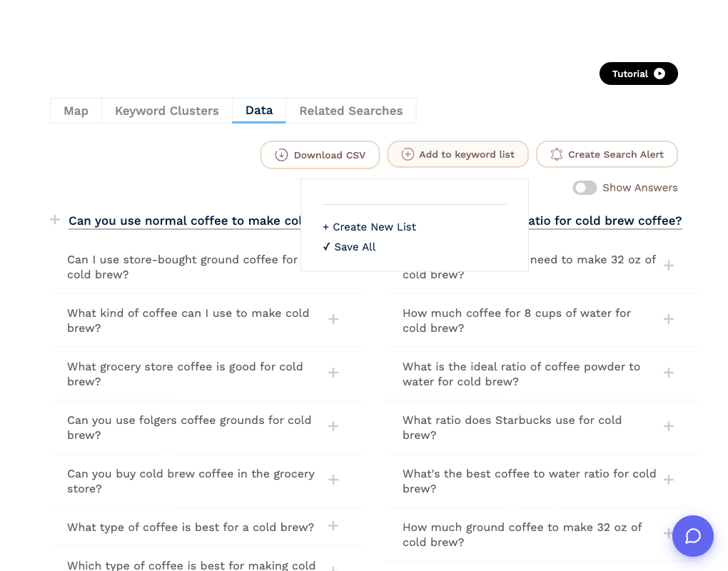
Task: Open the 'ratio for cold brew coffee?' heading link
Action: [x=605, y=221]
